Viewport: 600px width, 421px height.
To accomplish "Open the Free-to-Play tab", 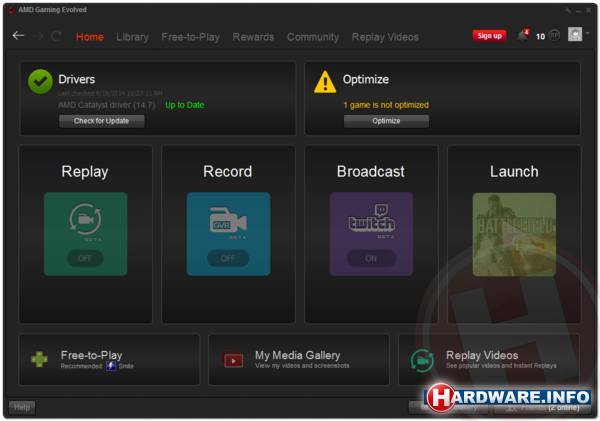I will coord(191,37).
